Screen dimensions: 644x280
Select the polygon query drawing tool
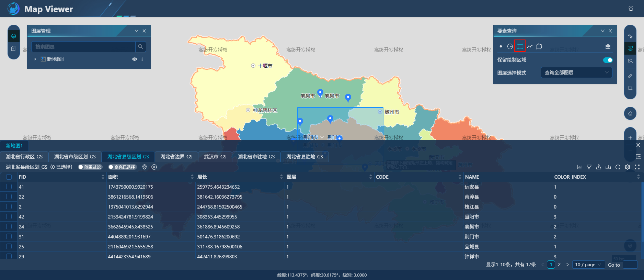[539, 46]
